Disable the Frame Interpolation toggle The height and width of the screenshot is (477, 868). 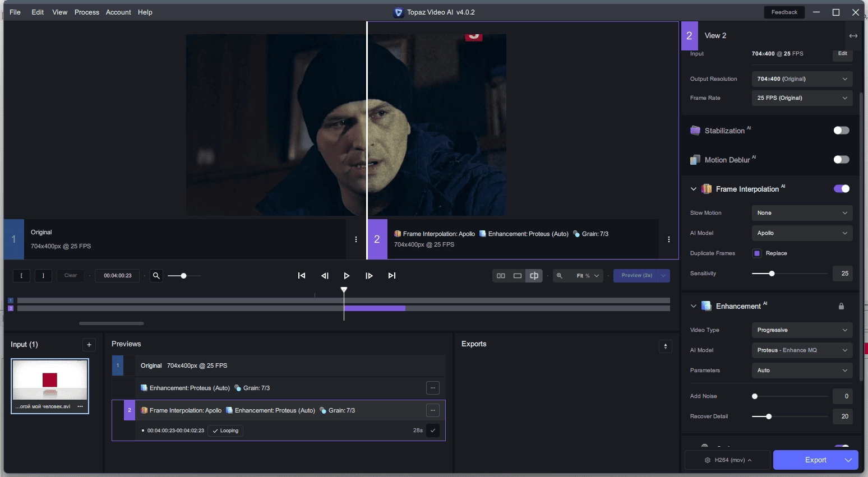841,189
